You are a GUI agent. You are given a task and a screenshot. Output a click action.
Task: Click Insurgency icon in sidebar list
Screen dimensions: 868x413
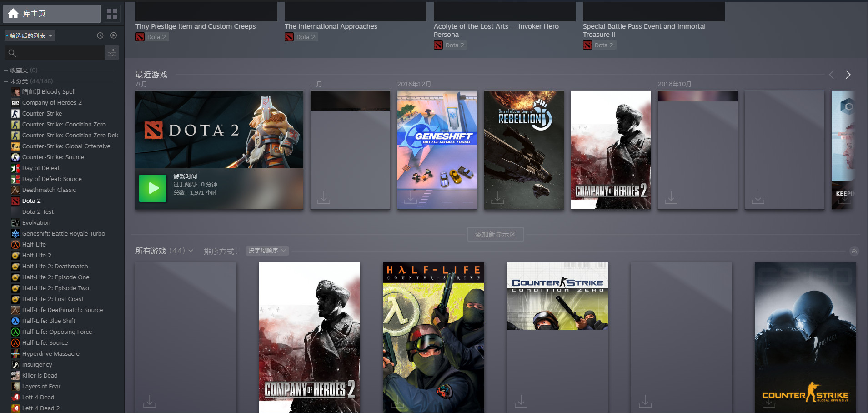coord(15,365)
